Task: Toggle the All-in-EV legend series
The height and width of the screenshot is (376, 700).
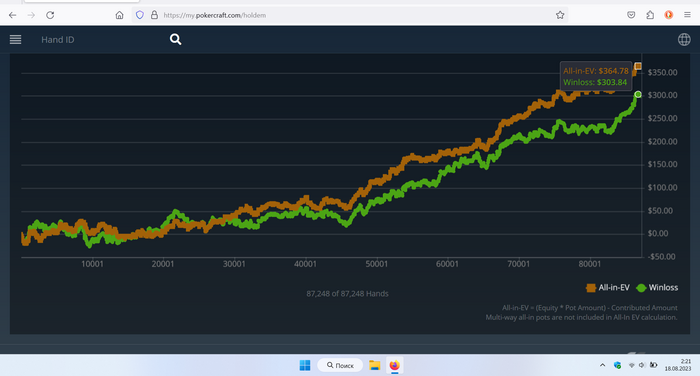Action: pyautogui.click(x=608, y=288)
